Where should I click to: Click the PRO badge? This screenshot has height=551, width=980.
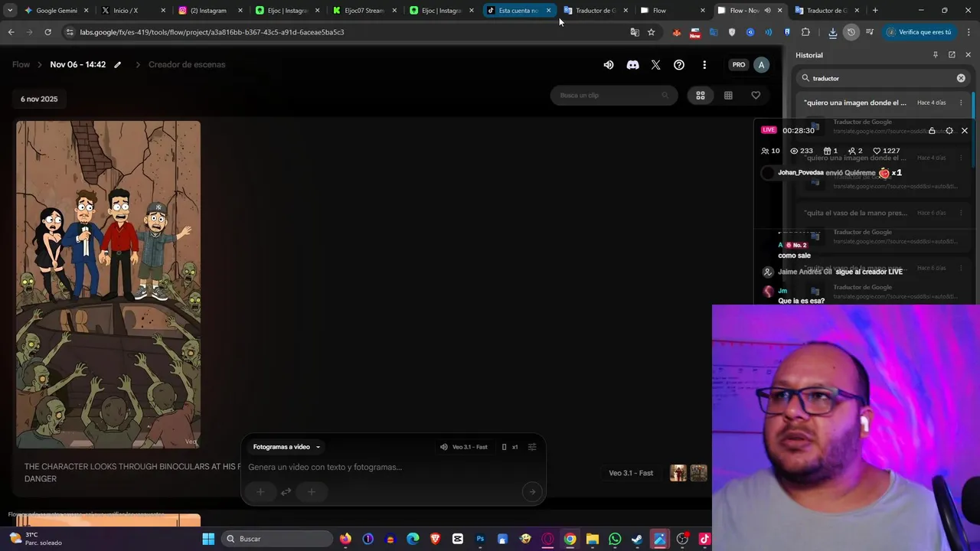pyautogui.click(x=739, y=65)
